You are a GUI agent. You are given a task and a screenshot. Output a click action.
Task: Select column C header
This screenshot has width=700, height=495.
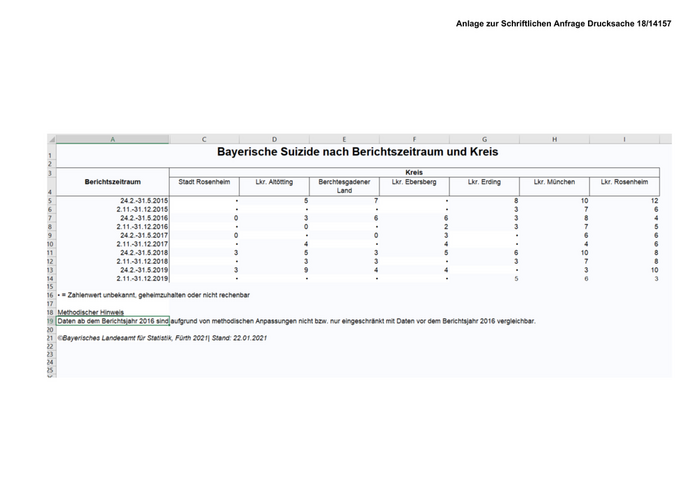pos(204,139)
